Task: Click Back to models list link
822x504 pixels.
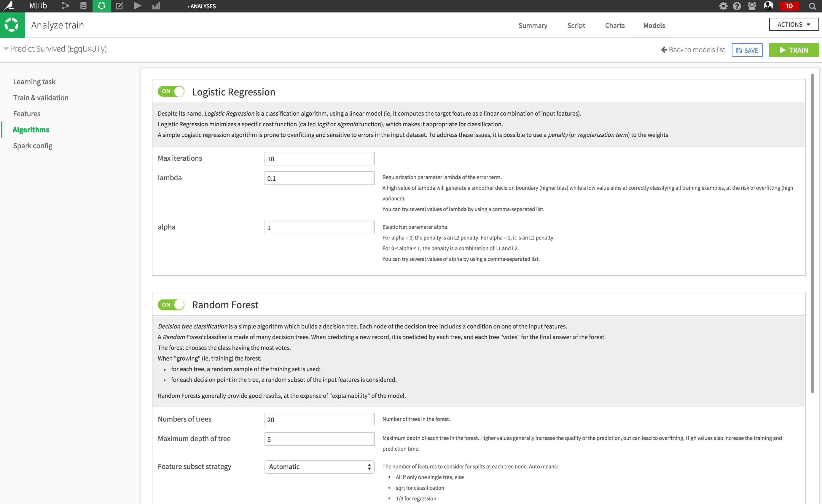Action: coord(693,49)
